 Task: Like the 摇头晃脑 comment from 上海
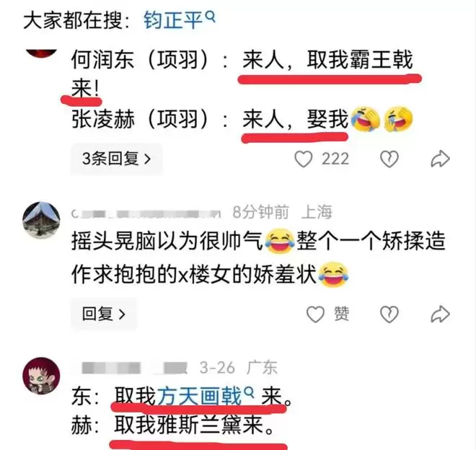pos(315,314)
